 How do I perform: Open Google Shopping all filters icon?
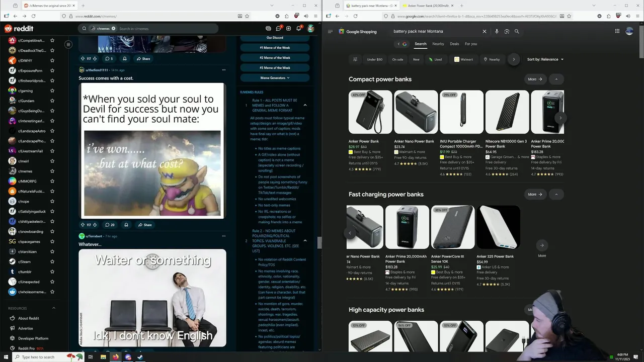[355, 59]
